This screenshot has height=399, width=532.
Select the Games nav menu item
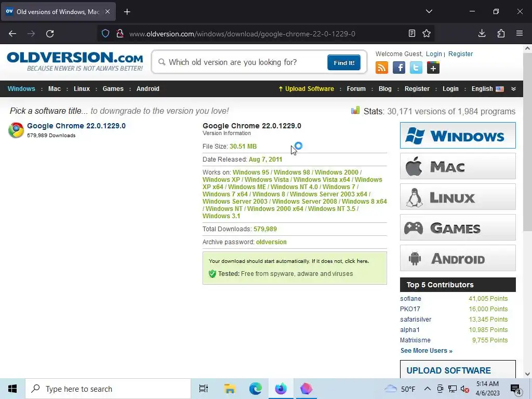113,89
